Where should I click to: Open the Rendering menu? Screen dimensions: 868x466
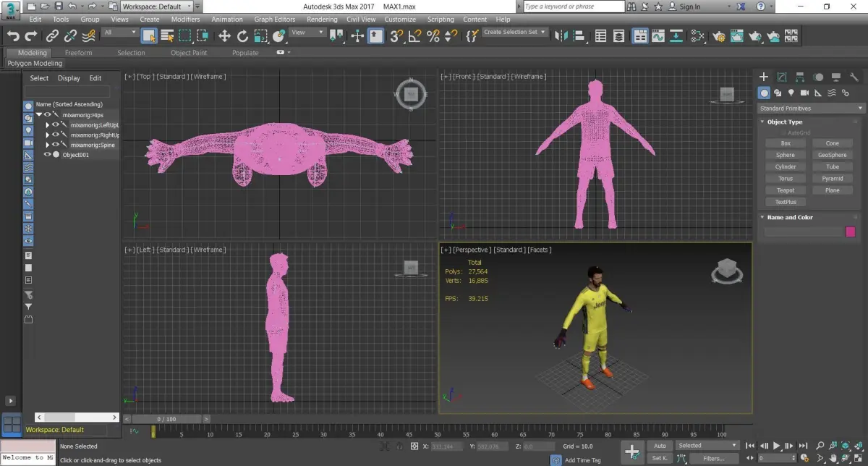(321, 20)
